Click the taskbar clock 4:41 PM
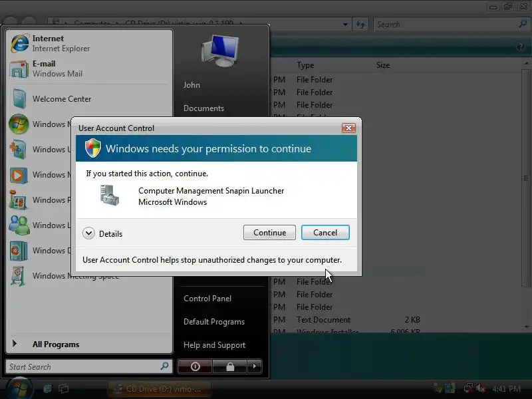The width and height of the screenshot is (532, 399). (x=506, y=388)
